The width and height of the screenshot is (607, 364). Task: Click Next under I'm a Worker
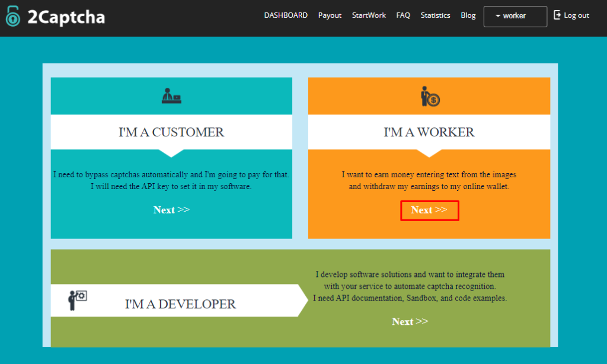[x=429, y=210]
